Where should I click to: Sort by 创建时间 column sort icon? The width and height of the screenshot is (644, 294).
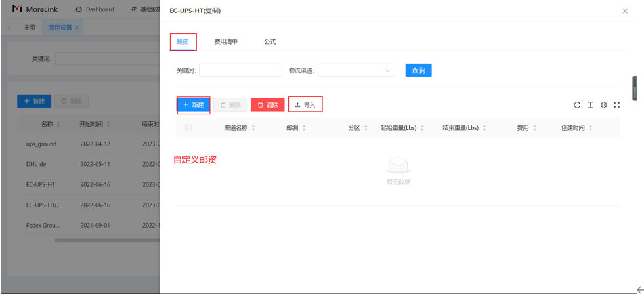590,128
